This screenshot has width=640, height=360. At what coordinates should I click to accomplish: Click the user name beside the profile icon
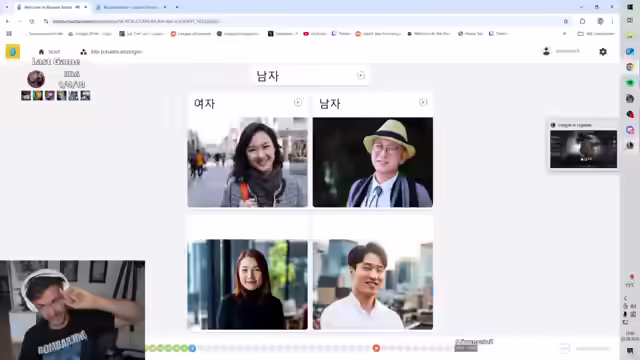coord(568,51)
